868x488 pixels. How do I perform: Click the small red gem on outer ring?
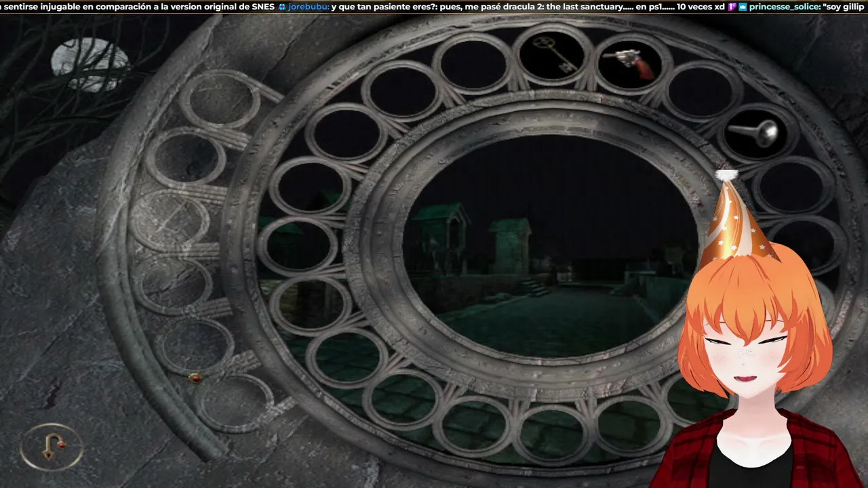(x=195, y=378)
